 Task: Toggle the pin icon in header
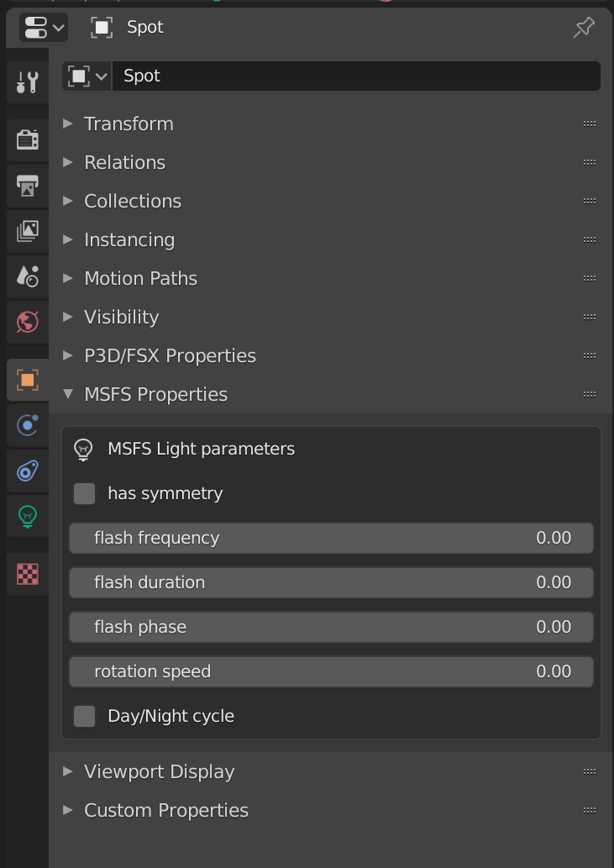[583, 28]
